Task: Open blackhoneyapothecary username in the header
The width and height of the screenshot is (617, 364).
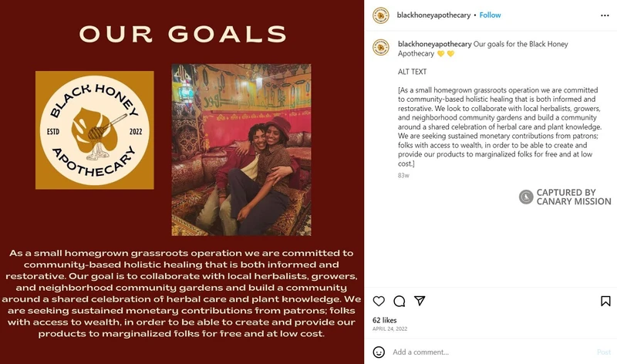Action: [433, 15]
